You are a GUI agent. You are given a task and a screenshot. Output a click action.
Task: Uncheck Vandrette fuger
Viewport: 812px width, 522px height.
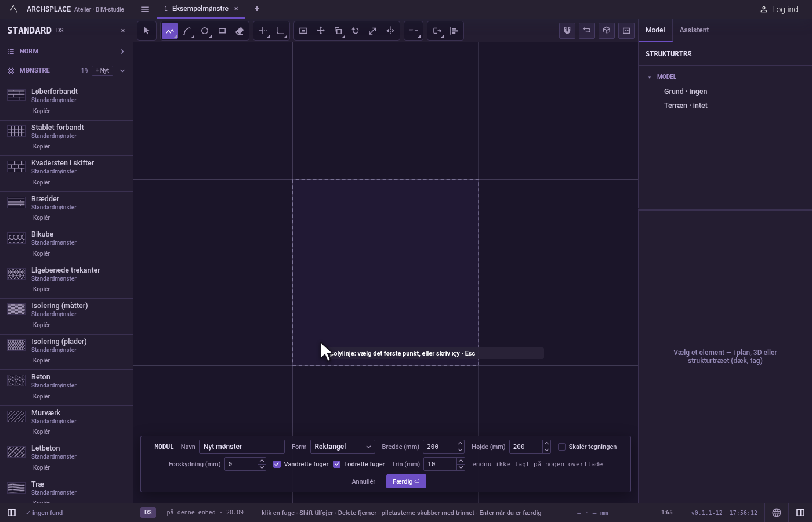coord(277,464)
